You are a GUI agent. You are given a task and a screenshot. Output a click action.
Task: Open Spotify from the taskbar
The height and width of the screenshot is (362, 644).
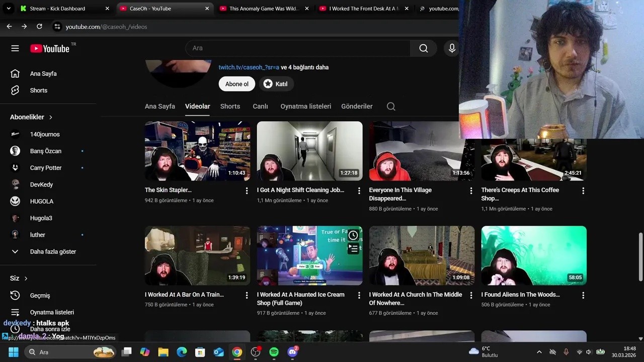pos(274,352)
